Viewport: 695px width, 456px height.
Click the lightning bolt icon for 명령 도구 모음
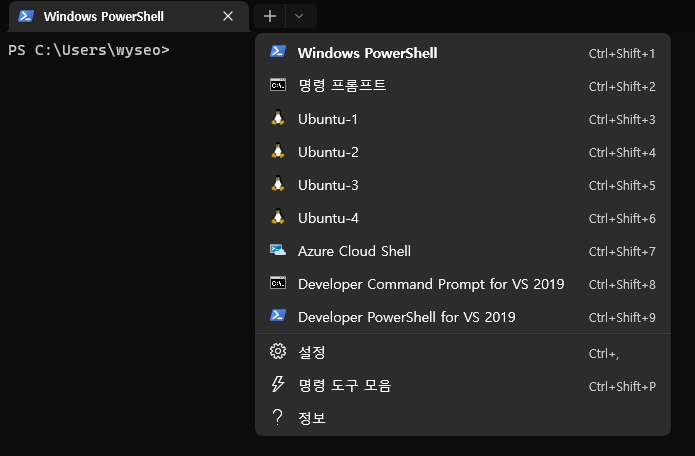click(278, 384)
